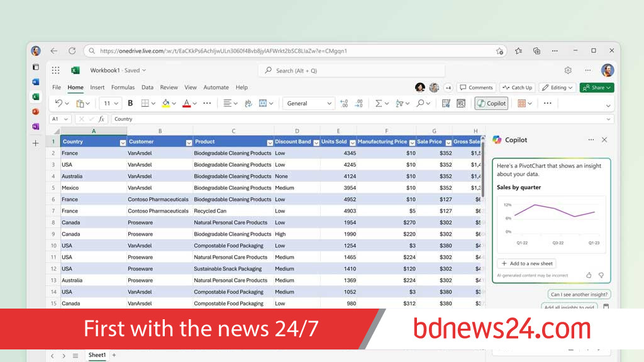Click the AutoSum sigma icon

click(x=379, y=104)
